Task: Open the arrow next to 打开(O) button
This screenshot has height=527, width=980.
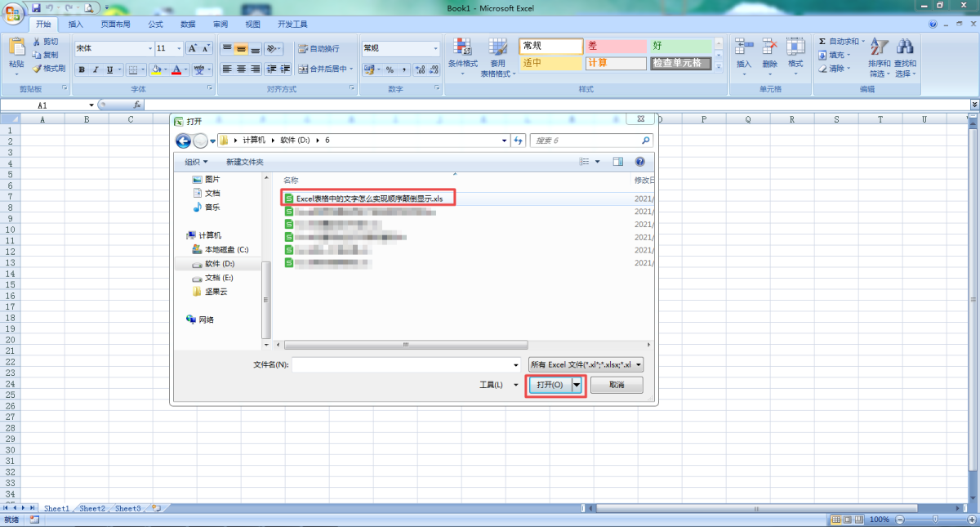Action: (577, 385)
